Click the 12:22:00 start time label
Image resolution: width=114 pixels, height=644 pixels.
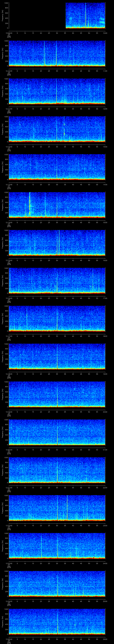point(9,525)
